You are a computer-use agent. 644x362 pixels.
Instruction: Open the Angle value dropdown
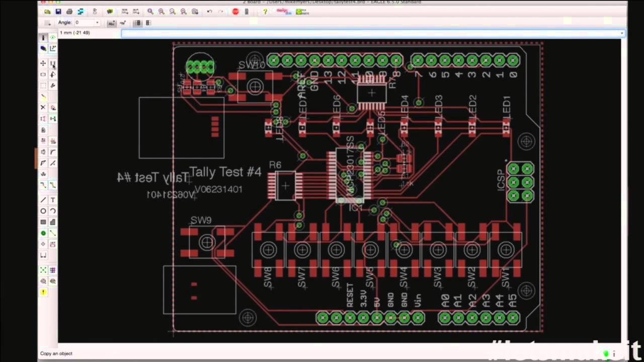(x=98, y=22)
